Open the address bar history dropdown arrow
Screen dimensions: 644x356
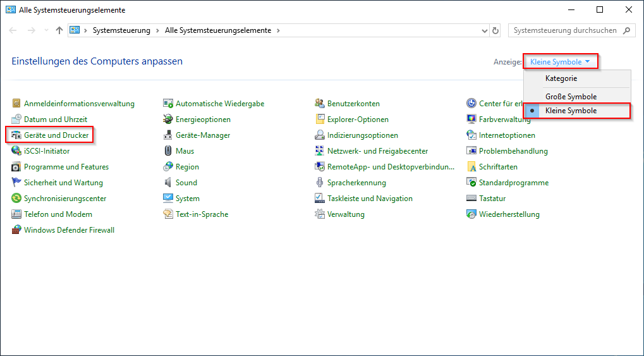tap(484, 30)
